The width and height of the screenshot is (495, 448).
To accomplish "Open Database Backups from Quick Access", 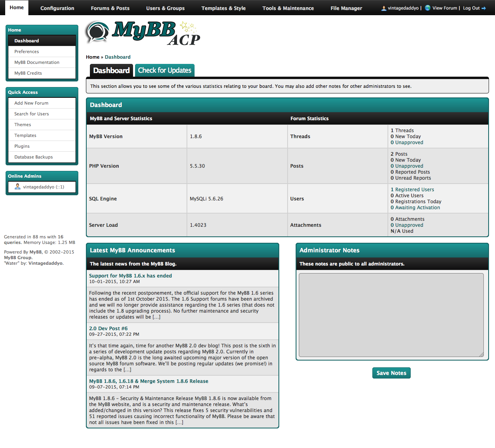I will 42,157.
